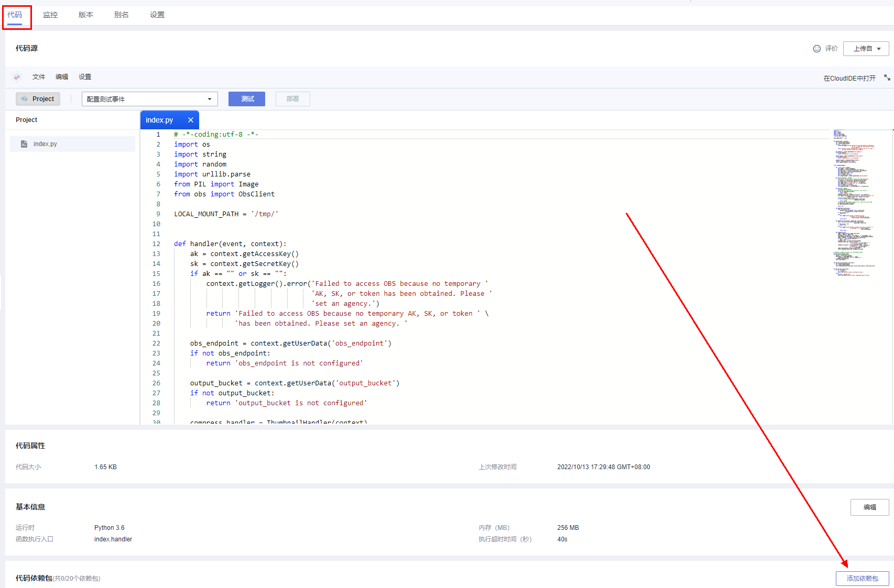Close the index.py editor tab
Viewport: 894px width, 588px height.
click(191, 120)
